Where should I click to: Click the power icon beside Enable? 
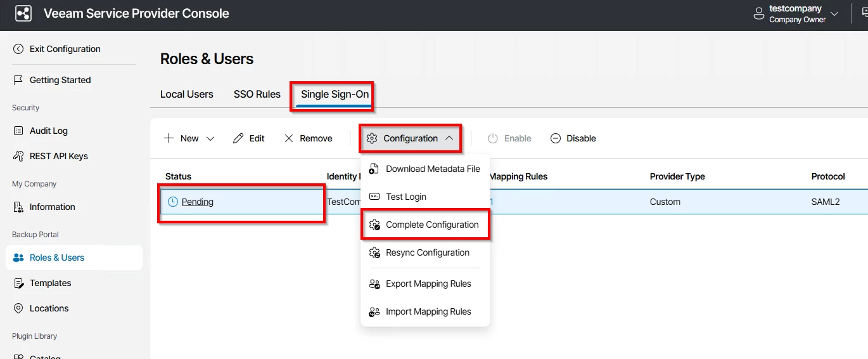493,138
